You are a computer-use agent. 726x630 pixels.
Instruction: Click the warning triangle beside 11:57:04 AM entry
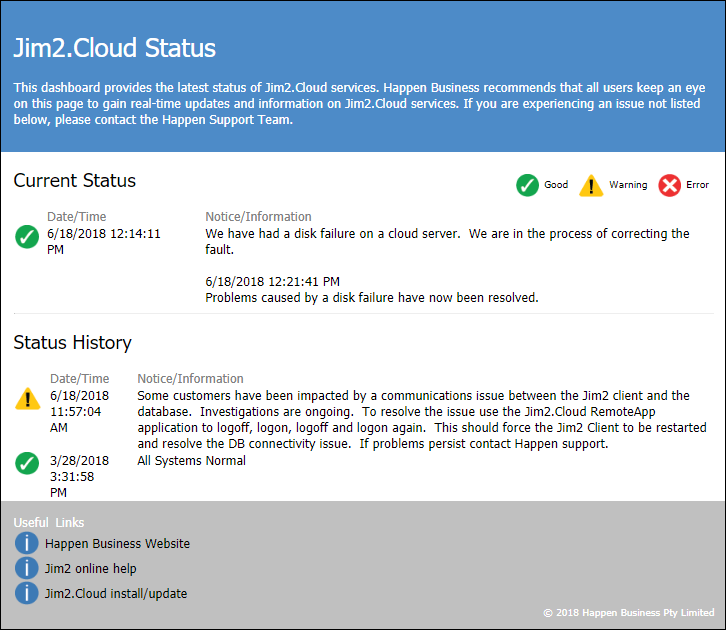pos(27,399)
